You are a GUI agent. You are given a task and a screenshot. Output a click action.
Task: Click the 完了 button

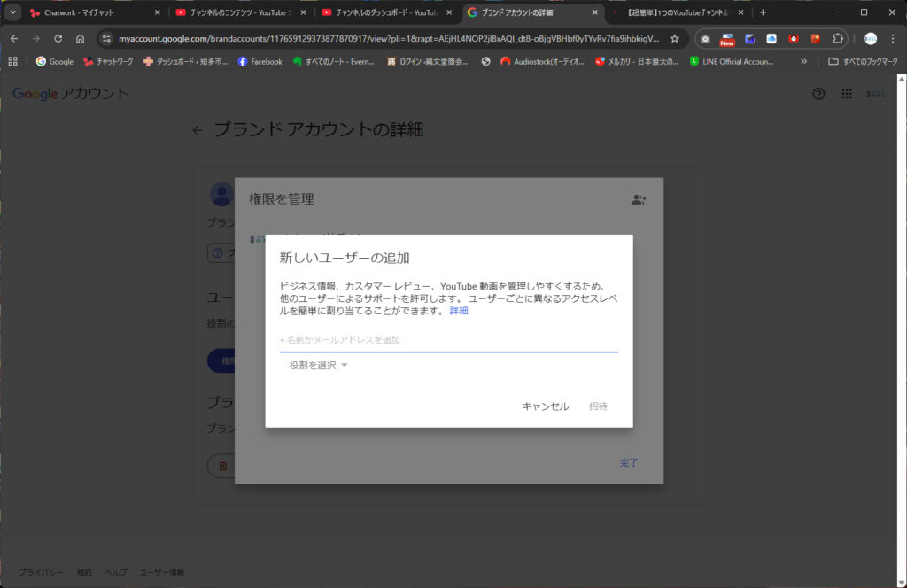point(628,462)
